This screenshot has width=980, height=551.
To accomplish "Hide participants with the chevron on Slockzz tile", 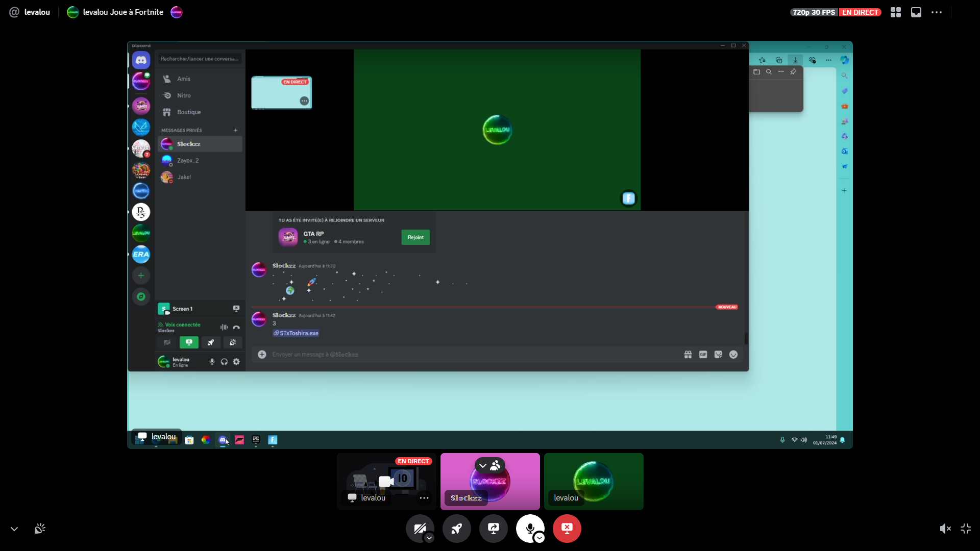I will tap(483, 465).
